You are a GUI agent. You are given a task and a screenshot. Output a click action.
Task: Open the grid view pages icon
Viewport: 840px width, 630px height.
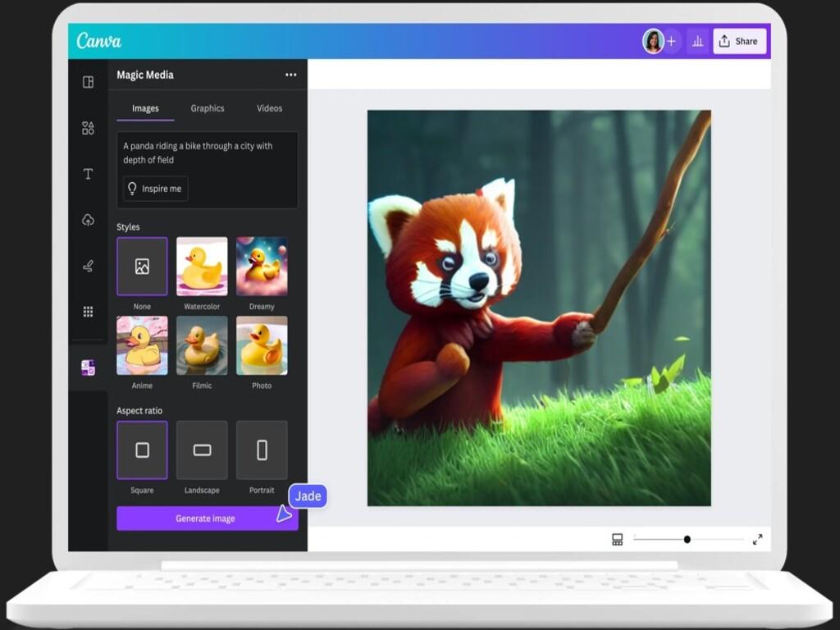(617, 539)
